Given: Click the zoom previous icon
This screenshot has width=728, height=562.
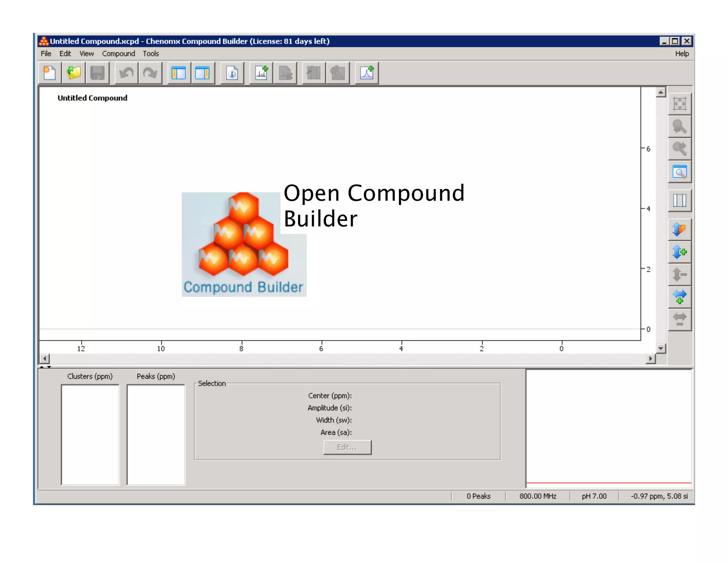Looking at the screenshot, I should [680, 126].
